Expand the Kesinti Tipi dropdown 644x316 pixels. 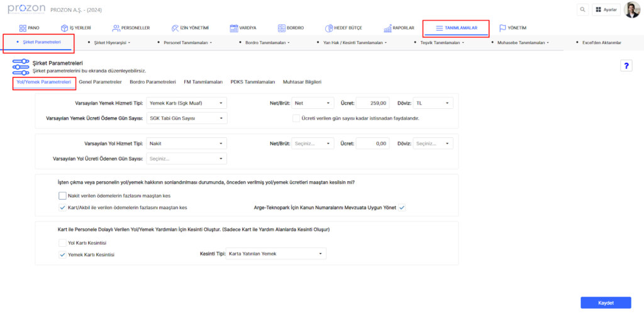click(x=276, y=254)
